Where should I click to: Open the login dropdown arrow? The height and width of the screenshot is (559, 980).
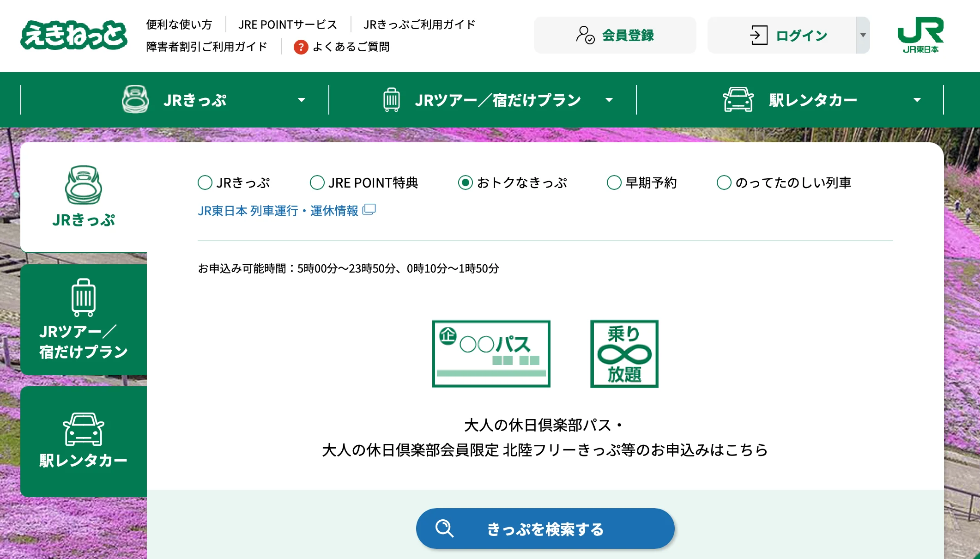(x=863, y=35)
